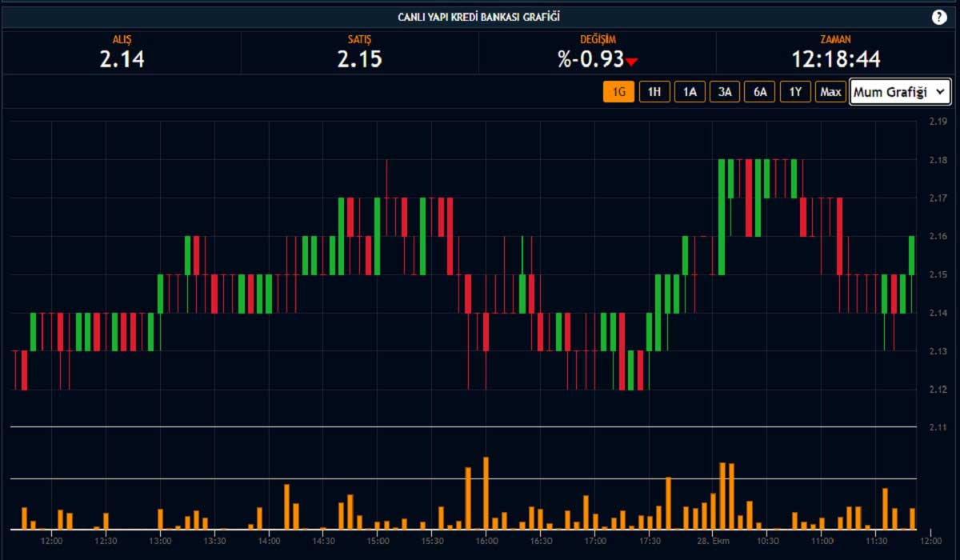Viewport: 960px width, 560px height.
Task: Click the ZAMAN label
Action: pyautogui.click(x=836, y=39)
